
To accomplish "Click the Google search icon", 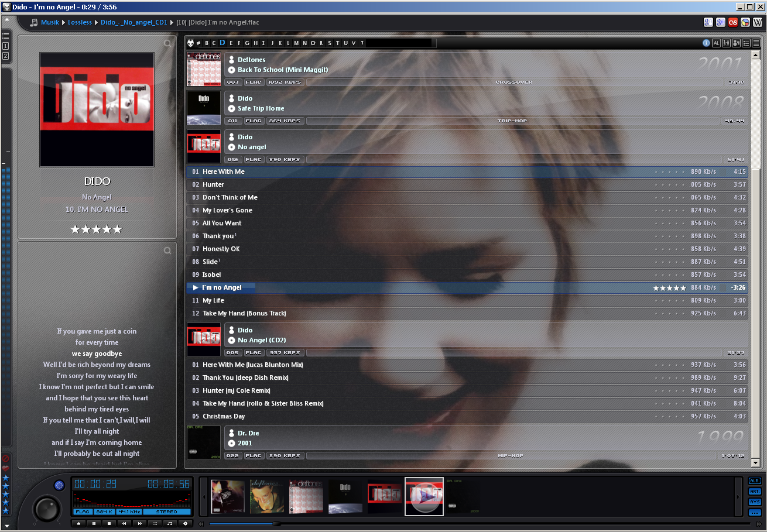I will click(x=708, y=22).
